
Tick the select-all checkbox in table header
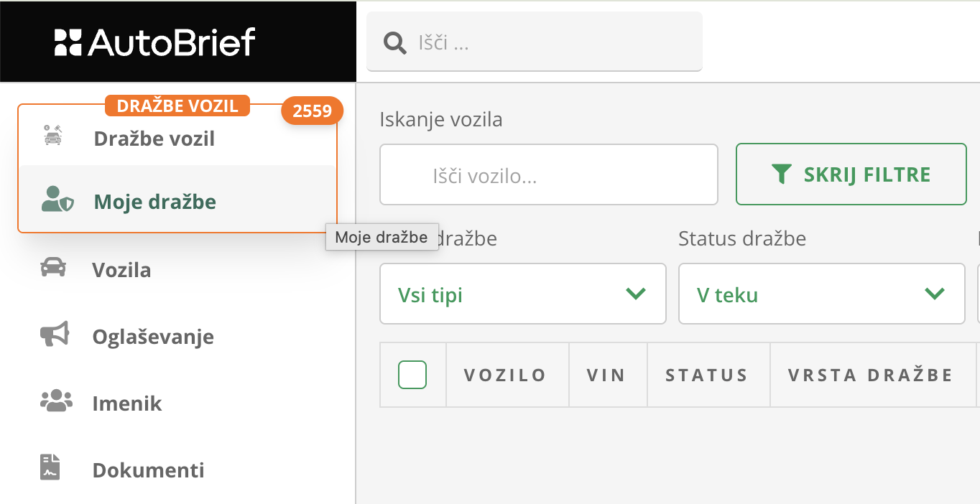(412, 375)
